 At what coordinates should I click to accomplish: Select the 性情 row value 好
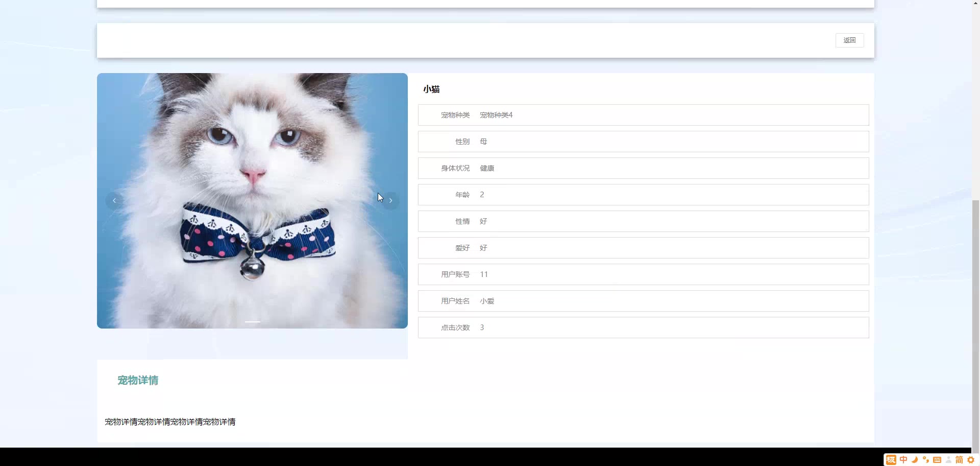(483, 221)
